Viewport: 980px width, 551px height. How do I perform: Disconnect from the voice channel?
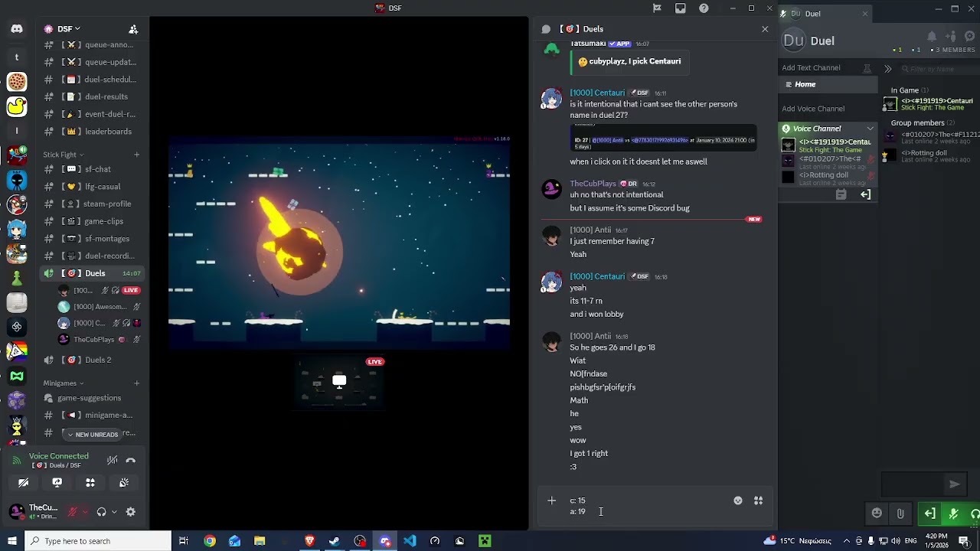click(x=131, y=460)
